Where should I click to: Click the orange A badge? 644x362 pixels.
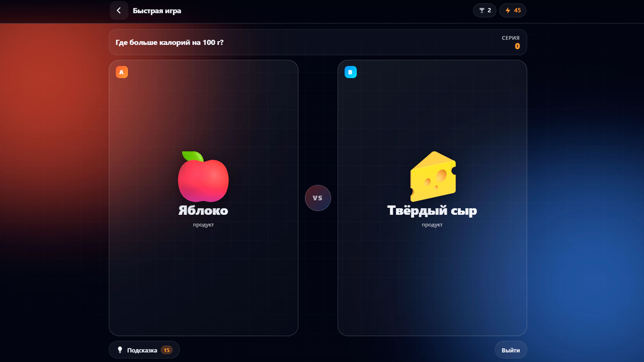click(x=122, y=72)
